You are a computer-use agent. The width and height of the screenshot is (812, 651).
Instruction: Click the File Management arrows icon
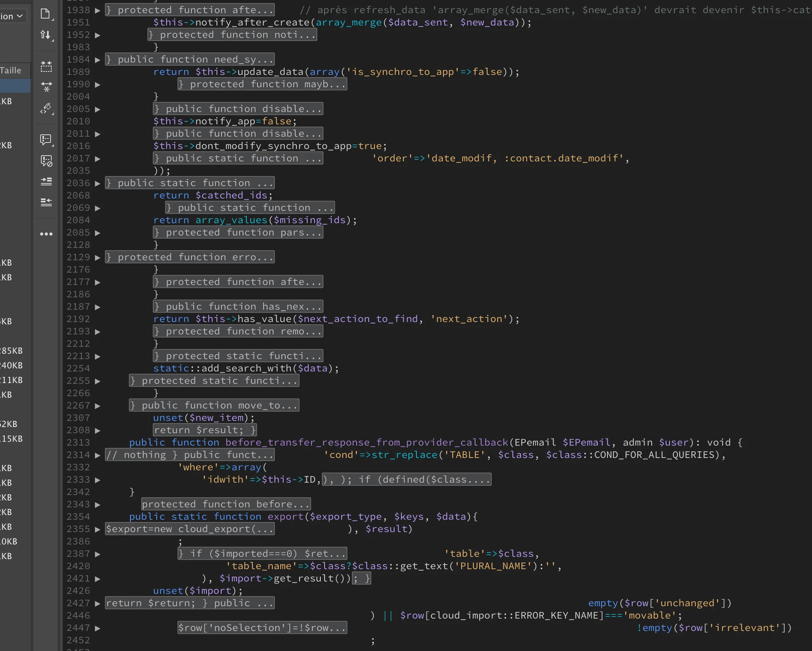[46, 35]
